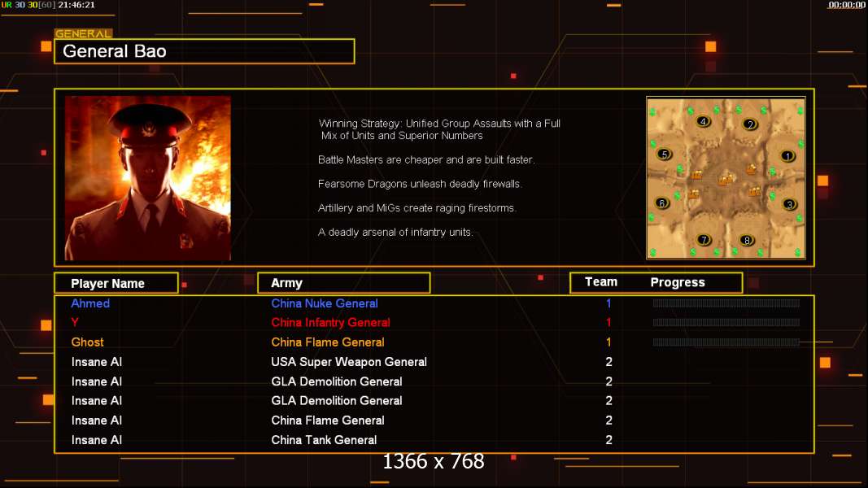Click 'Artillery and MiGs create raging firestorms'

pyautogui.click(x=417, y=208)
